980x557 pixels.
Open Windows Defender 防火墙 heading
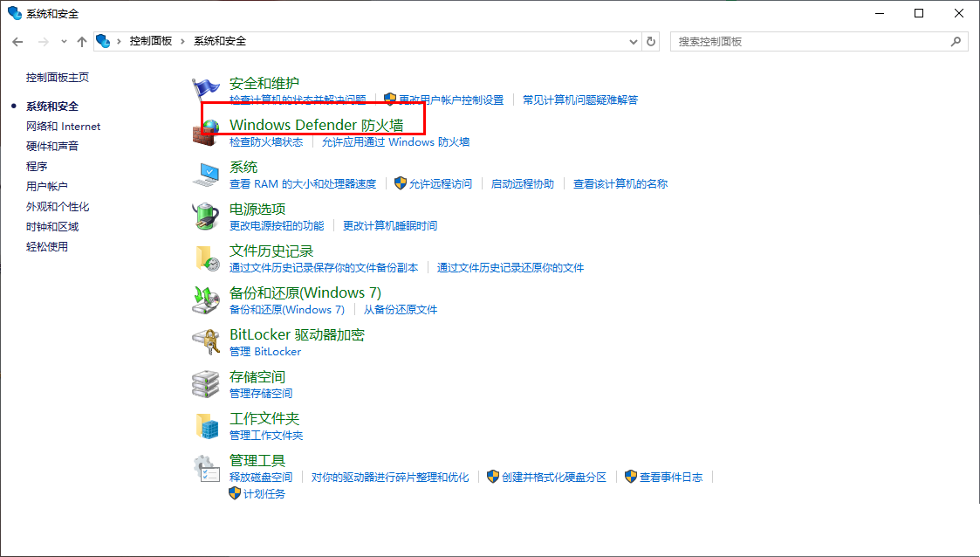316,125
